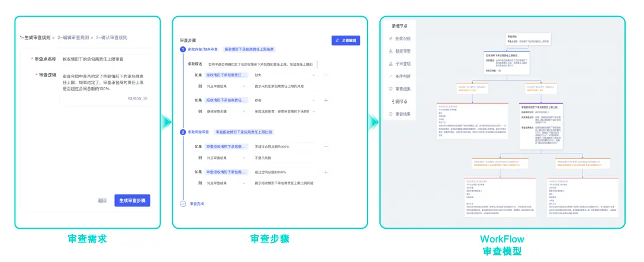Click 审查结果 shield icon under 新增节点
This screenshot has height=262, width=644.
(389, 88)
